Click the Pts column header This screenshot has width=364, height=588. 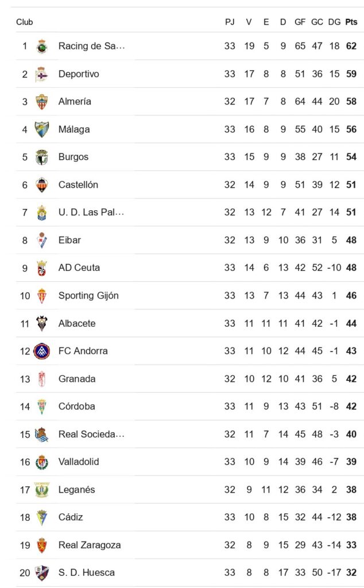tap(351, 22)
